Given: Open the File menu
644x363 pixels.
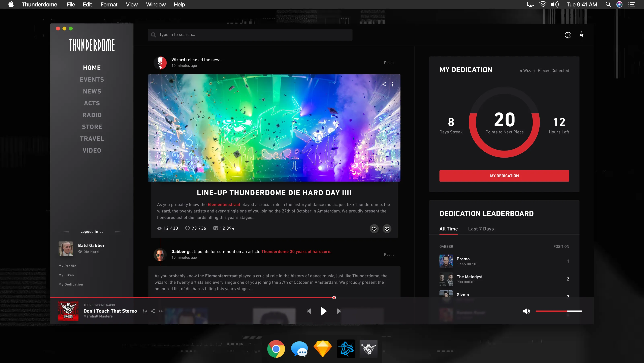Looking at the screenshot, I should tap(71, 4).
